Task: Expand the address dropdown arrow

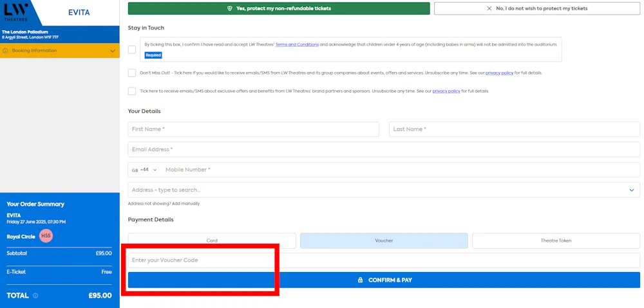Action: click(632, 190)
